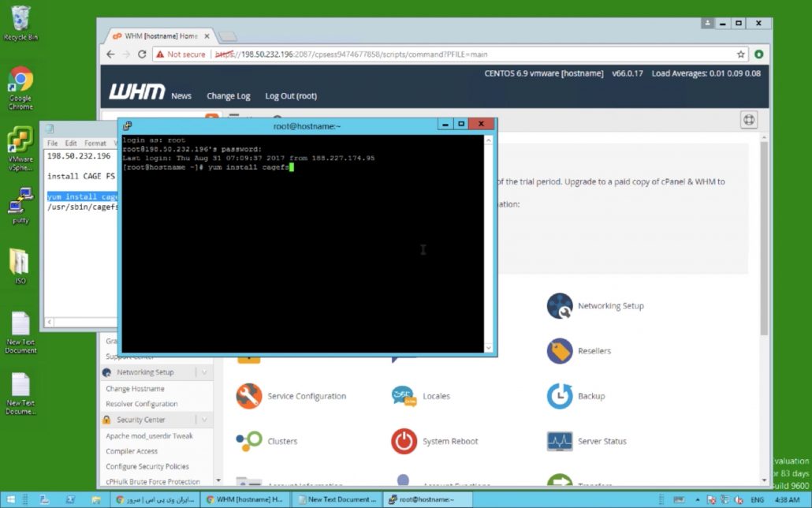Click the Log Out (root) link
Screen dimensions: 812x508
(x=291, y=96)
